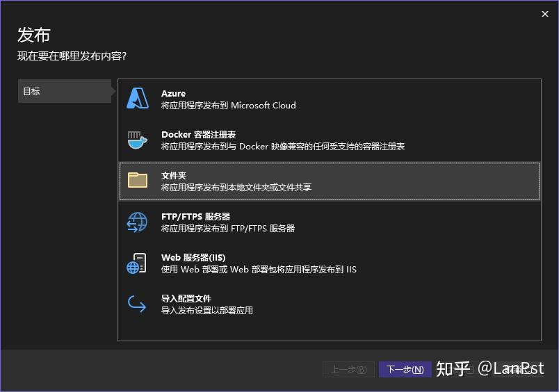Click the 下一步(N) button

click(405, 369)
